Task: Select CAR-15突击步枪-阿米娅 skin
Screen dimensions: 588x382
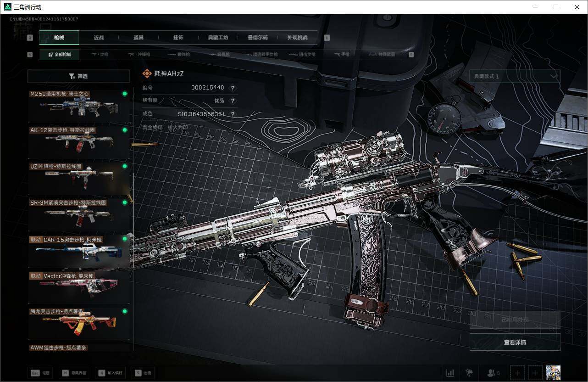Action: 79,251
